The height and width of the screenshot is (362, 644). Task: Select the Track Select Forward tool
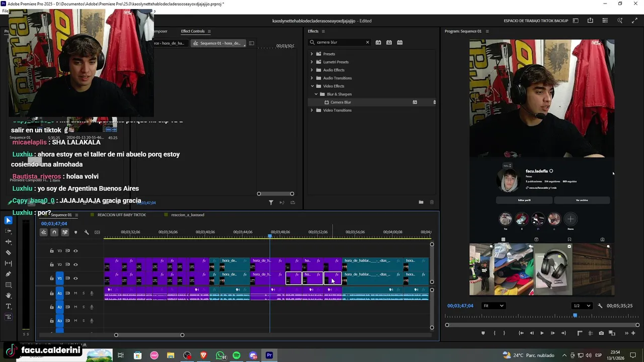(x=8, y=231)
